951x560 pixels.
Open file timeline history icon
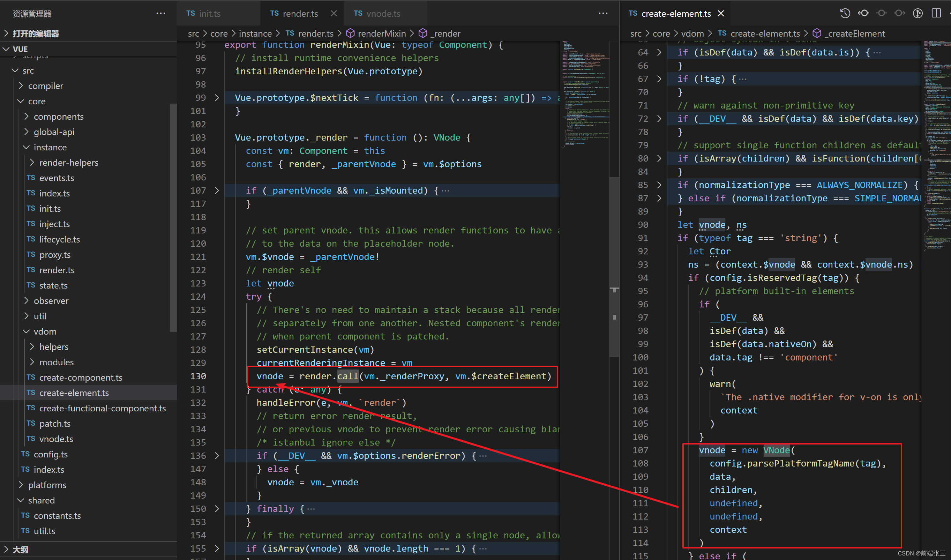[845, 13]
